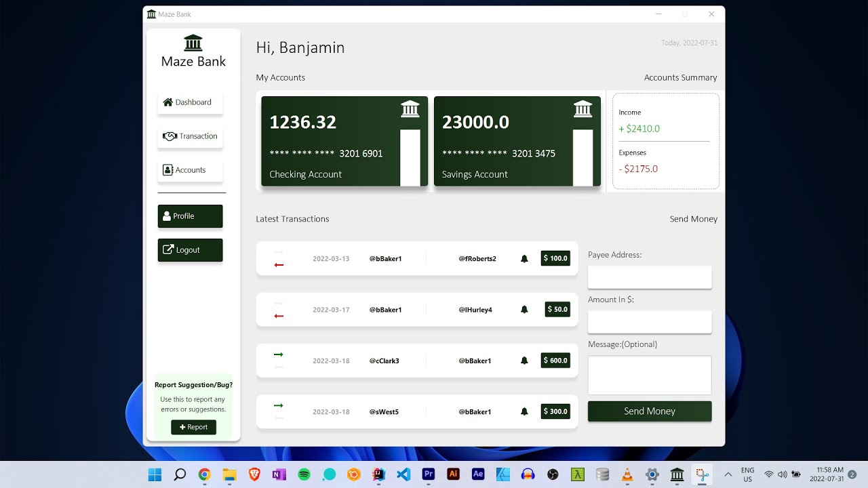Select the $ 50.0 amount badge

pyautogui.click(x=557, y=309)
